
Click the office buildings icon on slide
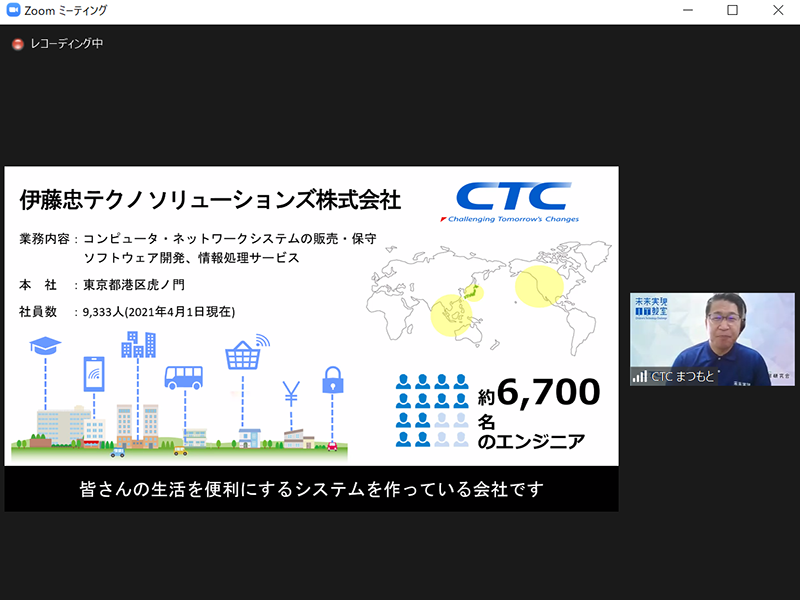point(138,344)
